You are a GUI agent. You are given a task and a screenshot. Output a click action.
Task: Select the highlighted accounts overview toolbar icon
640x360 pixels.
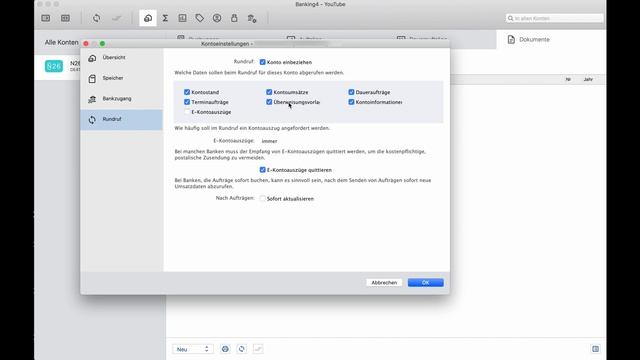coord(148,18)
